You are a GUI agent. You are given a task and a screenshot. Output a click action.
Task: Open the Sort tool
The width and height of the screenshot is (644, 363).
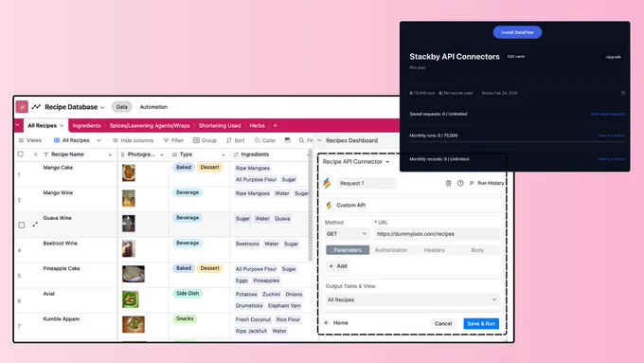(x=235, y=140)
